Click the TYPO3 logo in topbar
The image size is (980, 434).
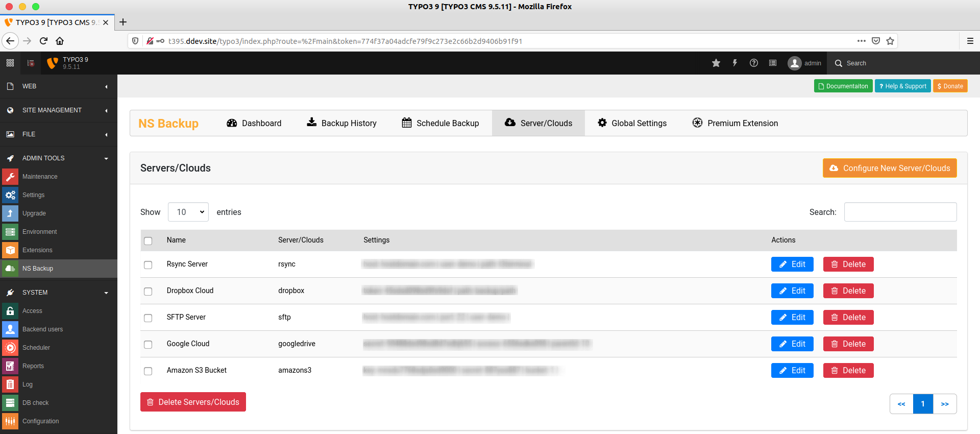pos(53,63)
